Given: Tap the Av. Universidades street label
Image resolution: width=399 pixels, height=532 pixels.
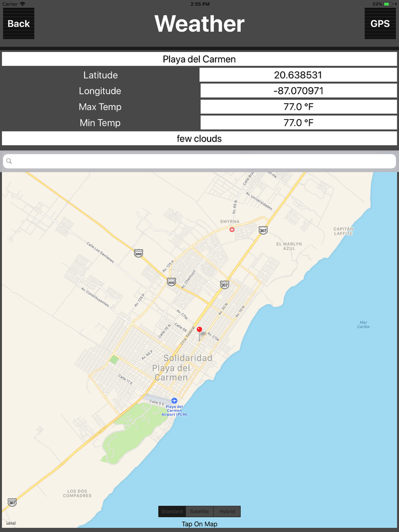Looking at the screenshot, I should pos(259,201).
